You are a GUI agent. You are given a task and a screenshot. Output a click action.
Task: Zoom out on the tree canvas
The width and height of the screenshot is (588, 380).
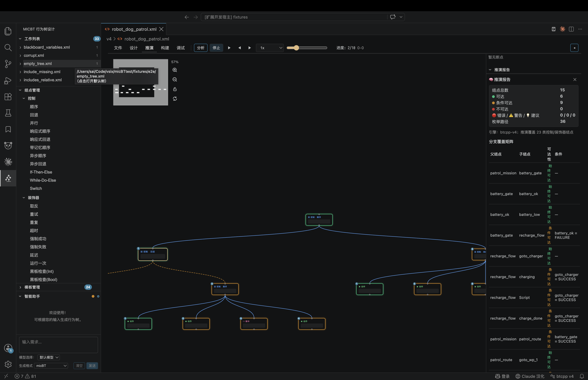point(175,80)
